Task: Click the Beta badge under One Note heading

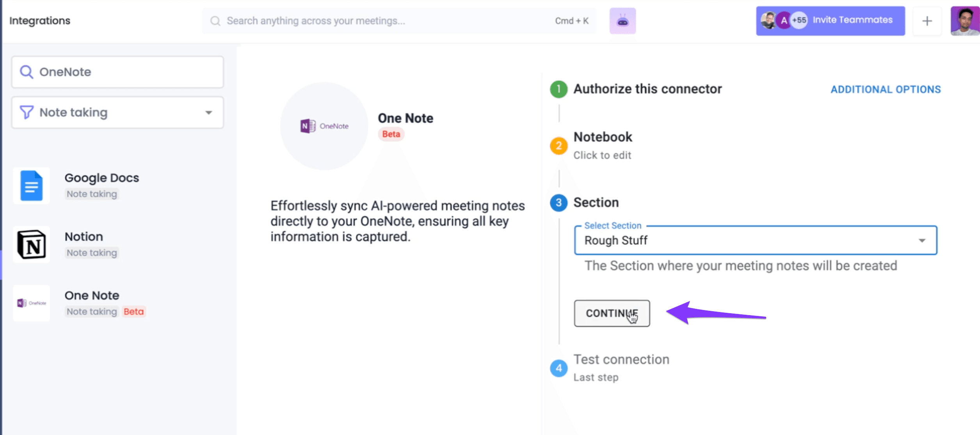Action: [x=391, y=134]
